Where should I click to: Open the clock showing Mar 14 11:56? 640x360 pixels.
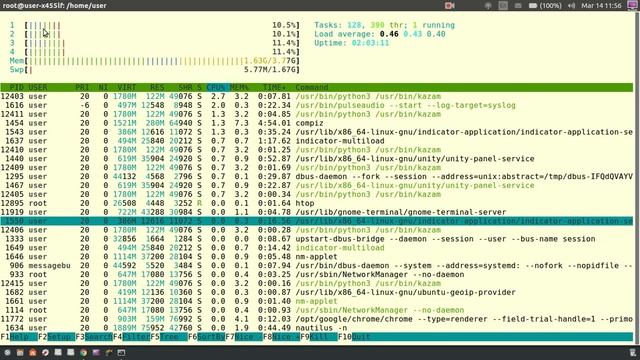(x=601, y=6)
